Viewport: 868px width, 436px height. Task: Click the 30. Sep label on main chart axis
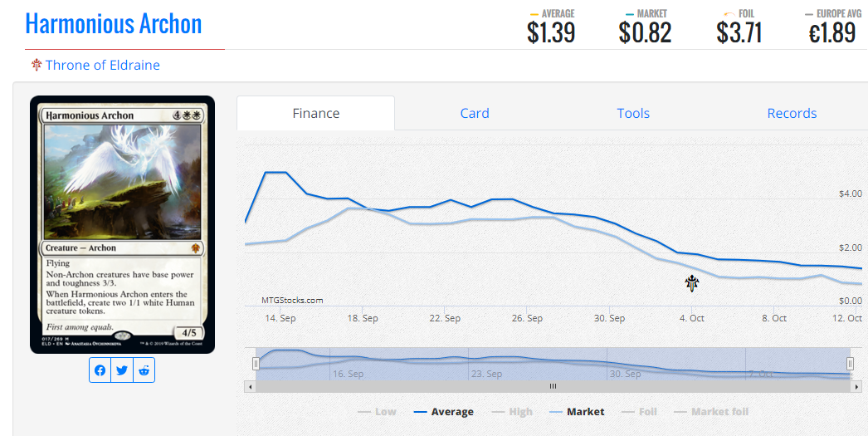click(609, 318)
